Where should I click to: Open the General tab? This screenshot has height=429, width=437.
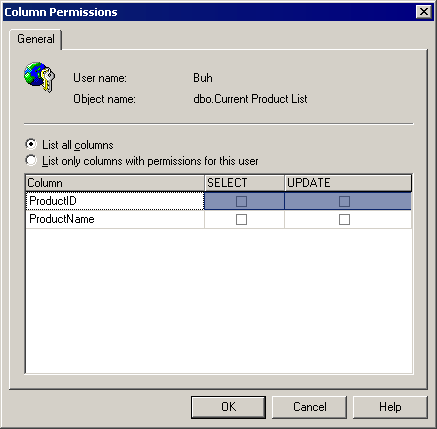point(36,39)
